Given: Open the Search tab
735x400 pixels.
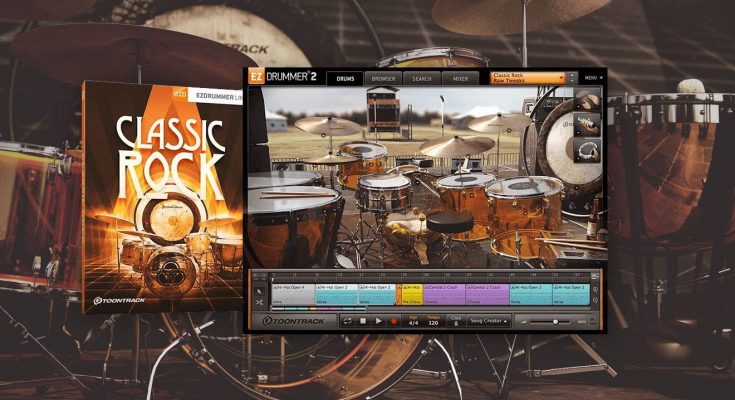Looking at the screenshot, I should (x=422, y=77).
